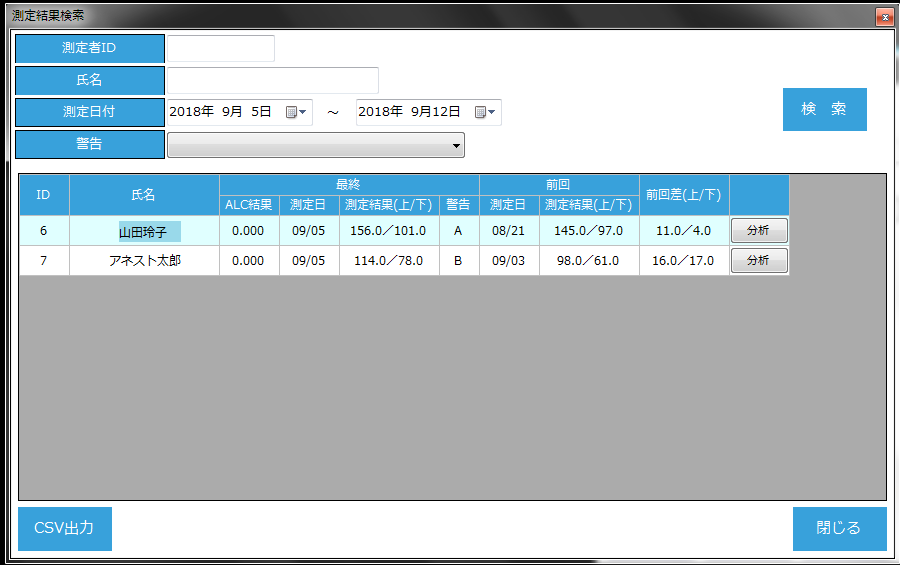Click the CSV出力 export button
The width and height of the screenshot is (900, 569).
65,529
